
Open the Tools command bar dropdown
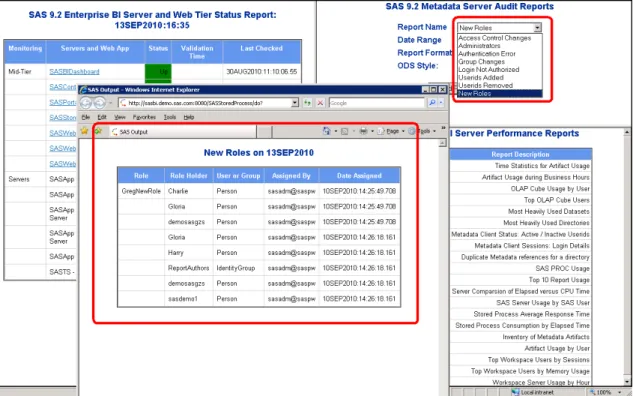pos(422,131)
